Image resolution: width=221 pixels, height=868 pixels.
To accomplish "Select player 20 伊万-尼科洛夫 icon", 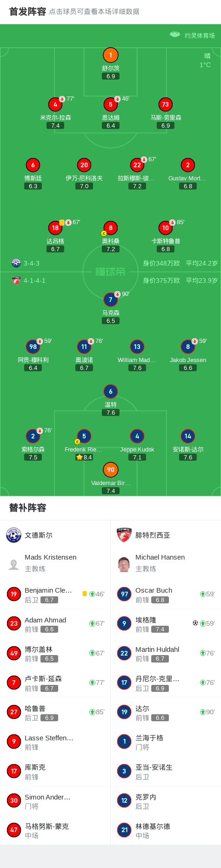I will 84,165.
